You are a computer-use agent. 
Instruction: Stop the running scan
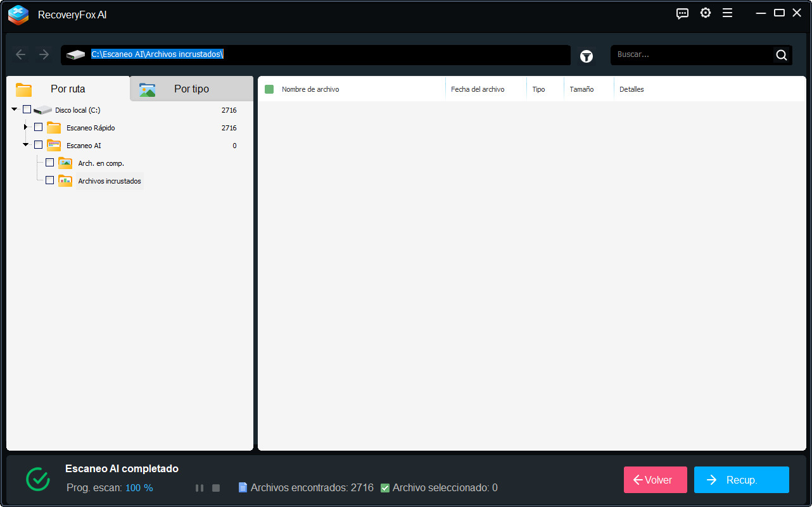pos(215,487)
